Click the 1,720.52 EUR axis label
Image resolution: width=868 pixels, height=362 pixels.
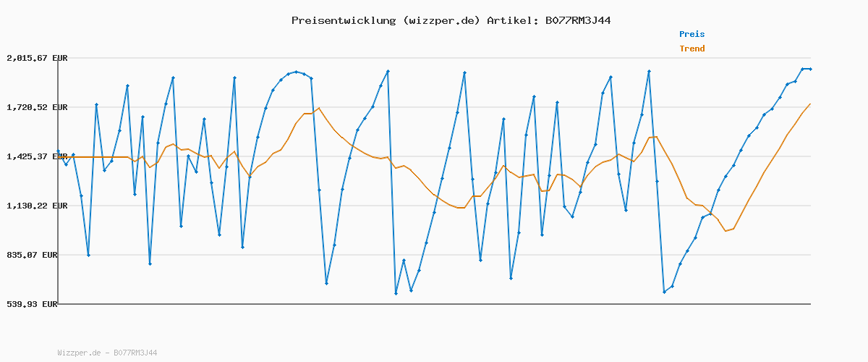click(x=37, y=107)
